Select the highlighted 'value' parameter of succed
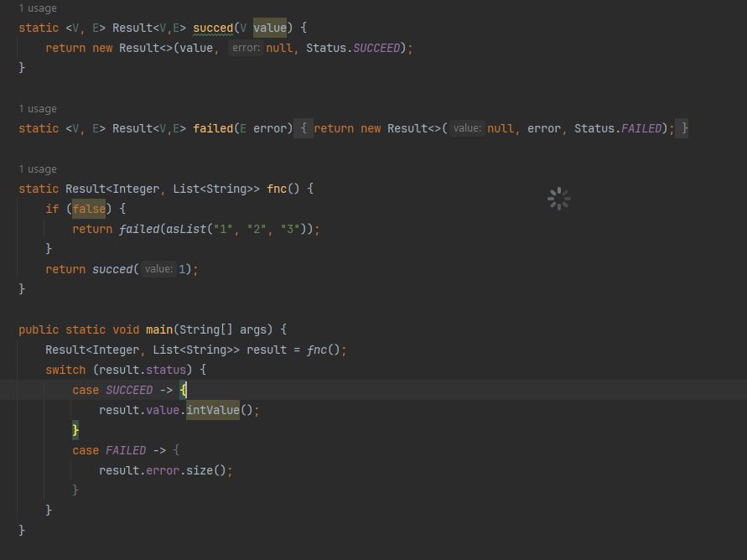 270,28
